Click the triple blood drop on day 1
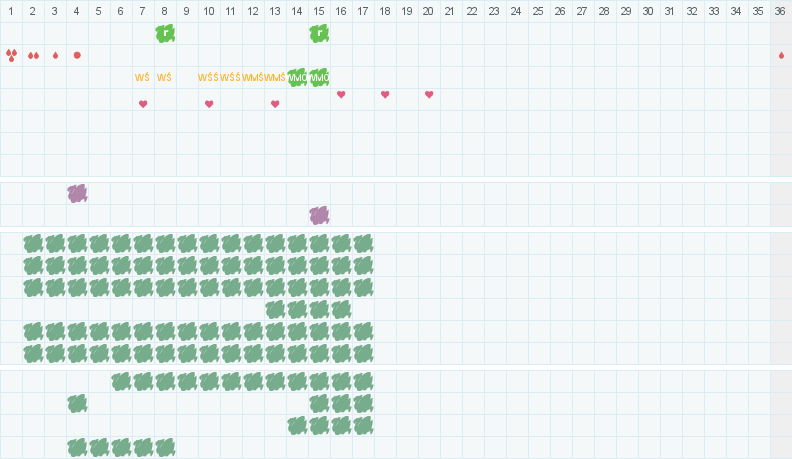This screenshot has width=792, height=459. [11, 55]
